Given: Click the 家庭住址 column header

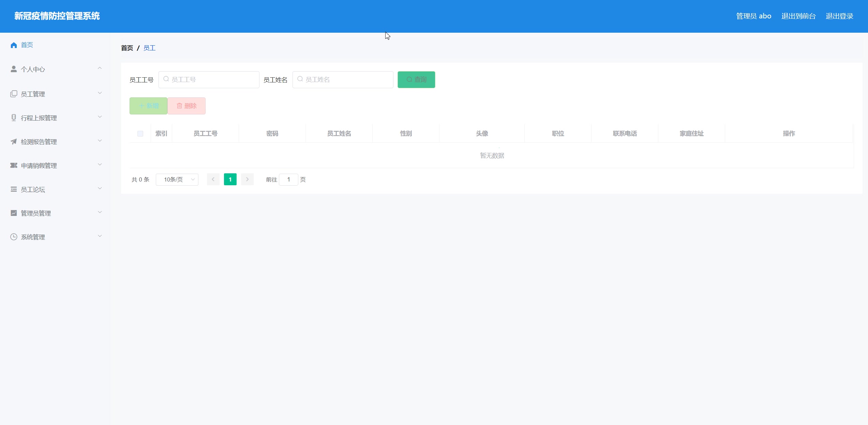Looking at the screenshot, I should tap(692, 133).
